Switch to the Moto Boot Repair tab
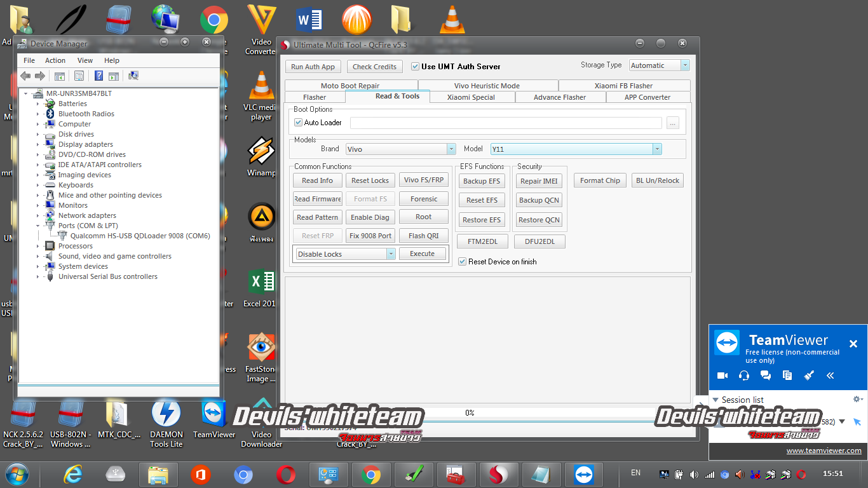The image size is (868, 488). tap(350, 86)
